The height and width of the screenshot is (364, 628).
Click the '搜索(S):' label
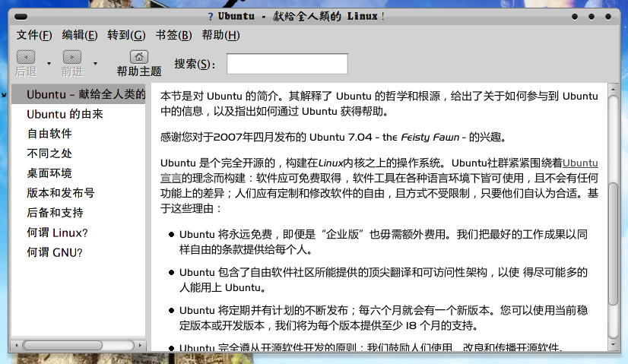[x=195, y=64]
